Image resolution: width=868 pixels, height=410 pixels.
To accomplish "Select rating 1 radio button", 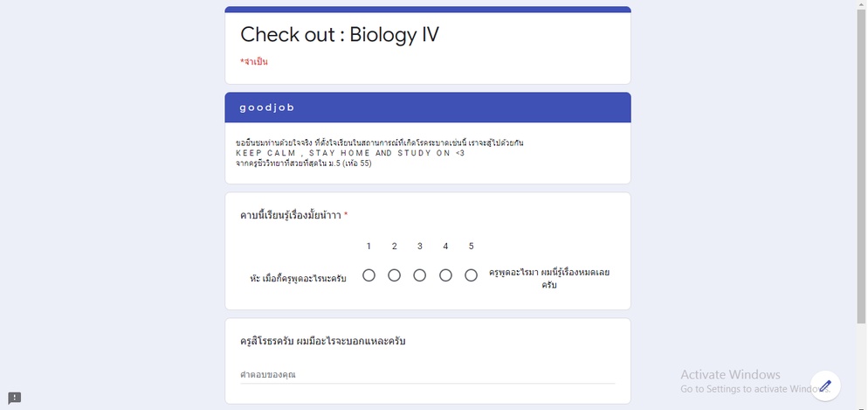I will (x=369, y=275).
